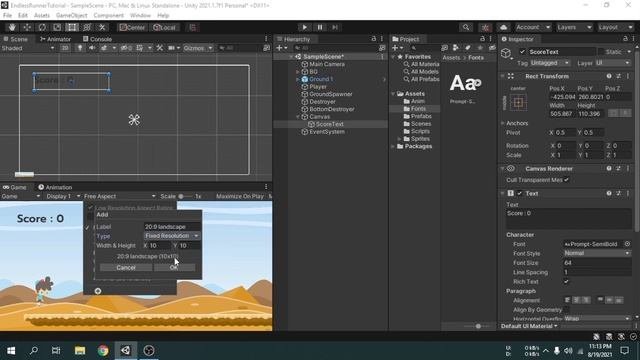
Task: Open the Account button
Action: [532, 27]
